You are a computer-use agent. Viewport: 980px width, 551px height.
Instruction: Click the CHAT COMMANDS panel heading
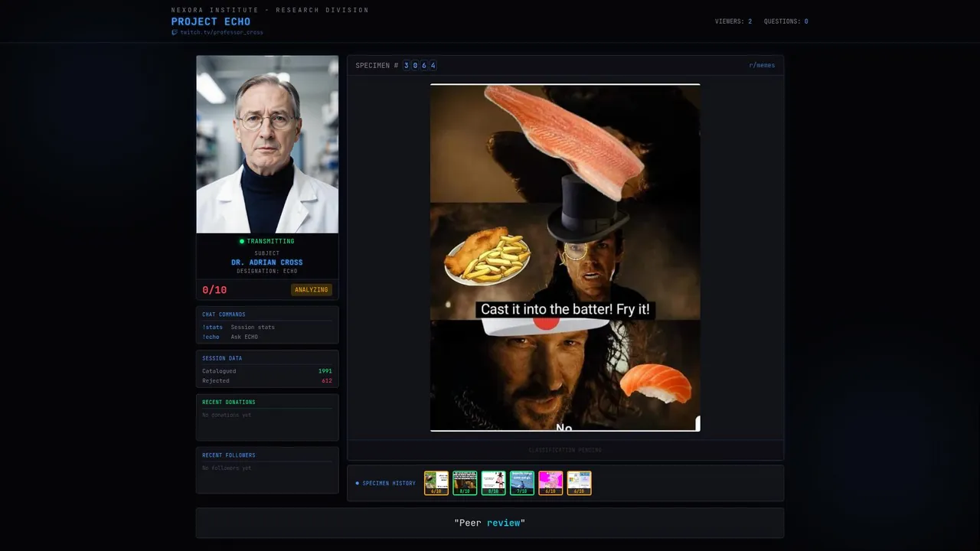coord(224,315)
